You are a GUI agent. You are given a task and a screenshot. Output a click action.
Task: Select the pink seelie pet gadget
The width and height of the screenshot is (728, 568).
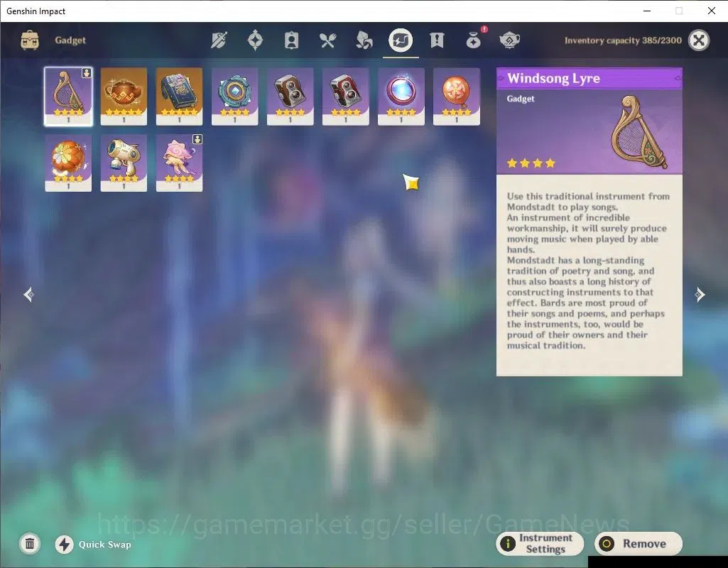pos(179,163)
